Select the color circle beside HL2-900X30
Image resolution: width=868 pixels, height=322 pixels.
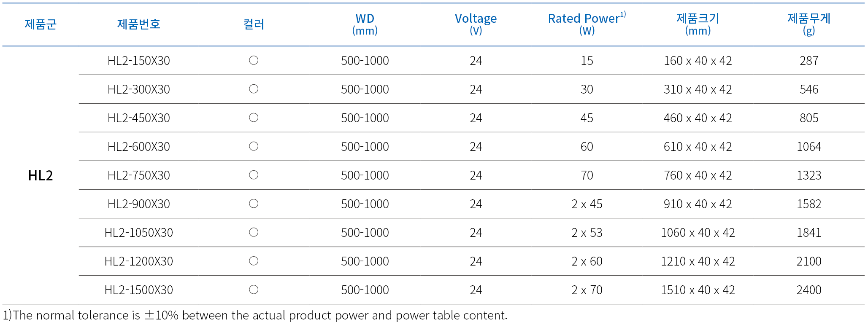[x=254, y=204]
